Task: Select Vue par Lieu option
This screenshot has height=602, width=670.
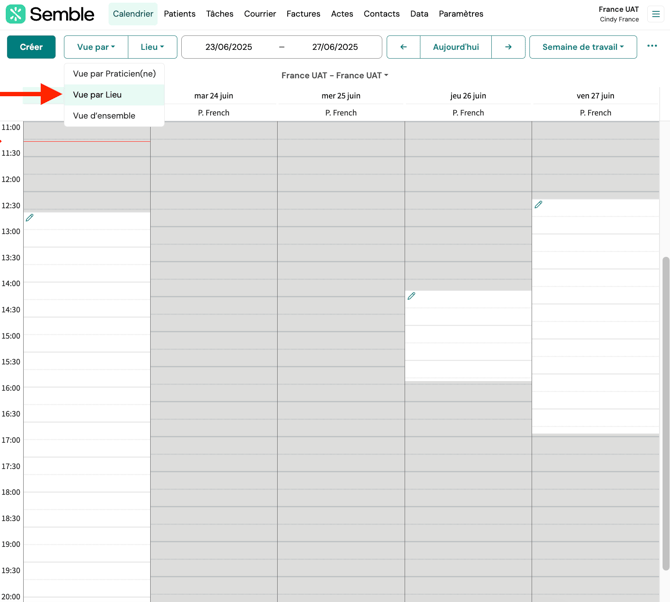Action: (x=98, y=95)
